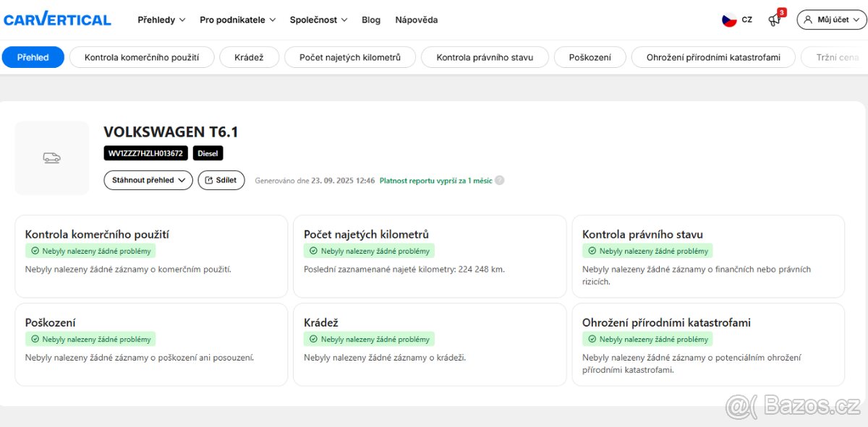Viewport: 868px width, 427px height.
Task: Open the notifications megaphone icon
Action: point(774,20)
